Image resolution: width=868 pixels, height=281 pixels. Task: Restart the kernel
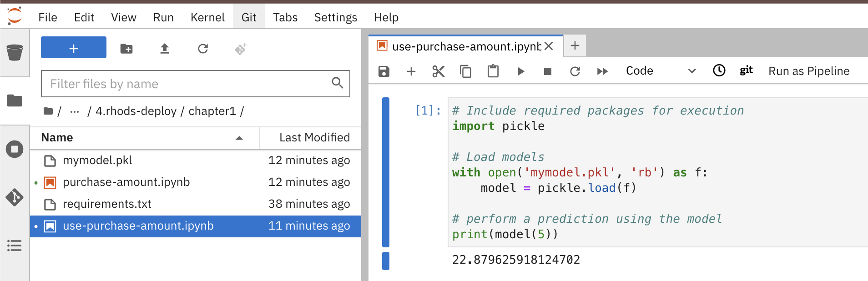pos(575,71)
